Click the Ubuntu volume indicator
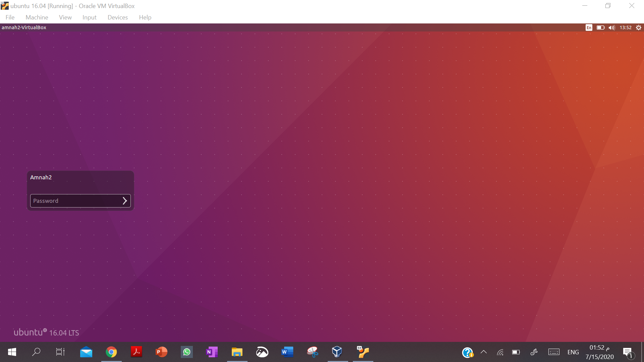 click(x=611, y=27)
